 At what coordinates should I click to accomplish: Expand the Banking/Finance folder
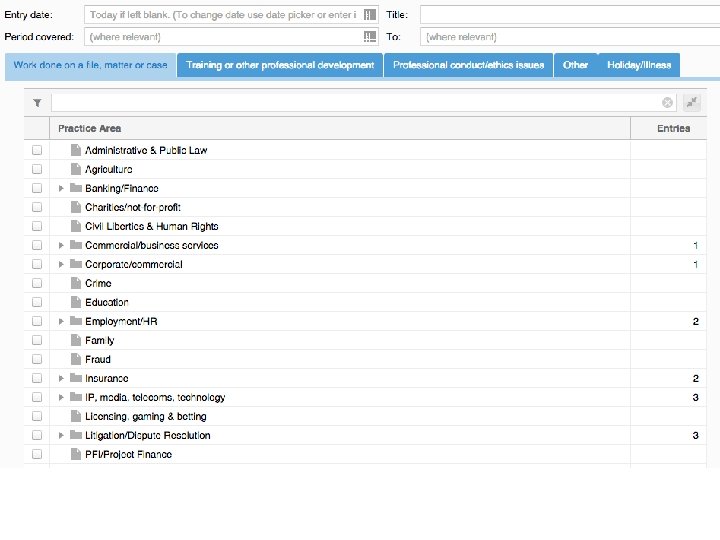(61, 188)
